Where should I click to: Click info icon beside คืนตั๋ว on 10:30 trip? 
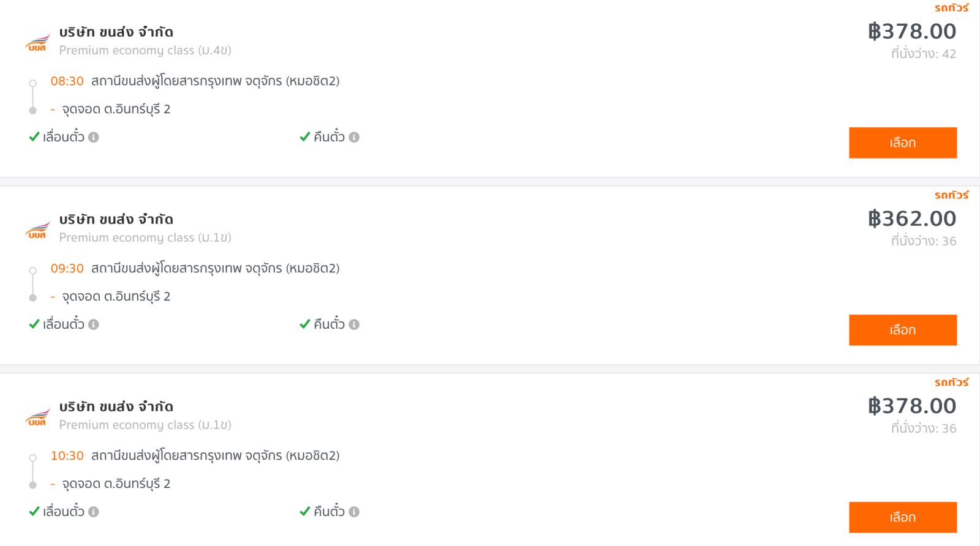[x=354, y=512]
